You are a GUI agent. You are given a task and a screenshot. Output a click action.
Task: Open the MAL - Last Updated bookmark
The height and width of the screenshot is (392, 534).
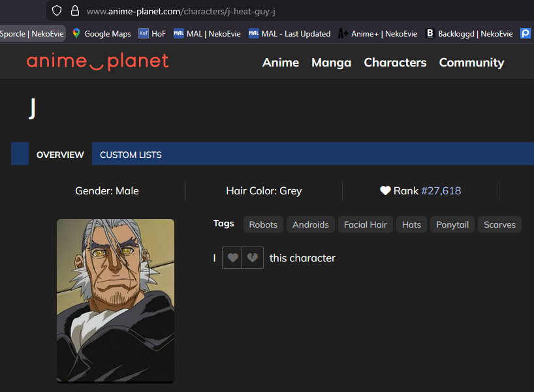(x=289, y=34)
